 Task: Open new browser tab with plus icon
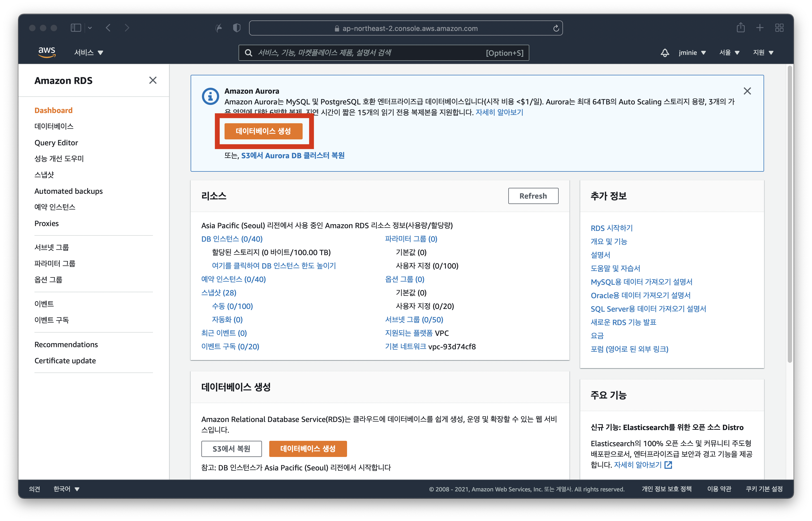(x=760, y=28)
